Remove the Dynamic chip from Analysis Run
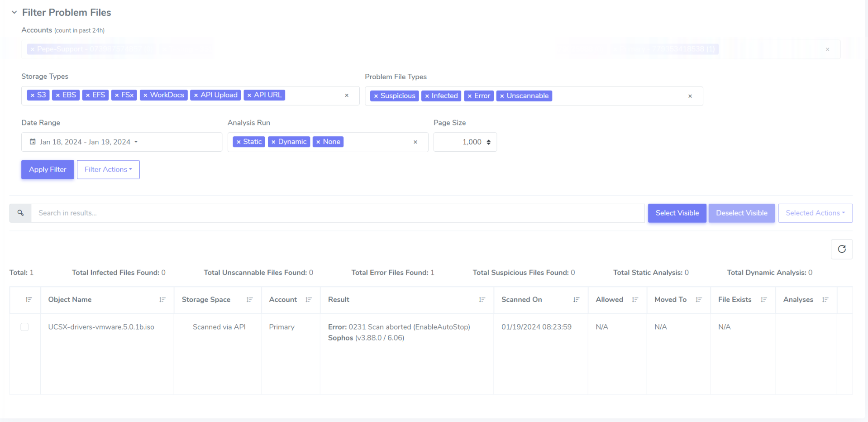 click(273, 141)
